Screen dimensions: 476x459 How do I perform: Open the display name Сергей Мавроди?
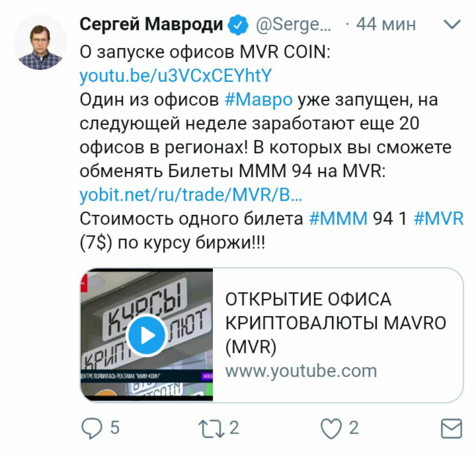click(151, 25)
